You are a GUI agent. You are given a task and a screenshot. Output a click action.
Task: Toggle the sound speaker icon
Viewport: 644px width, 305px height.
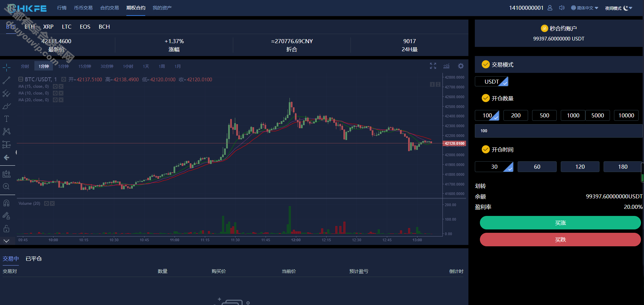point(562,8)
